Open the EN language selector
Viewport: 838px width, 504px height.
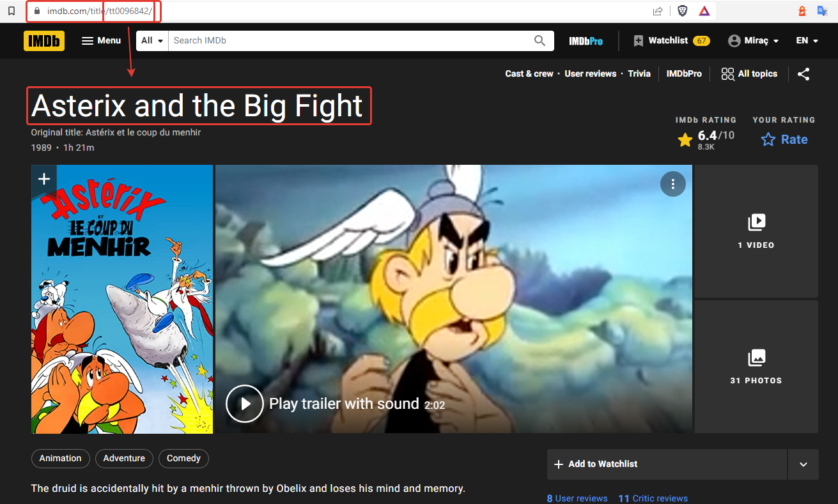pos(807,41)
